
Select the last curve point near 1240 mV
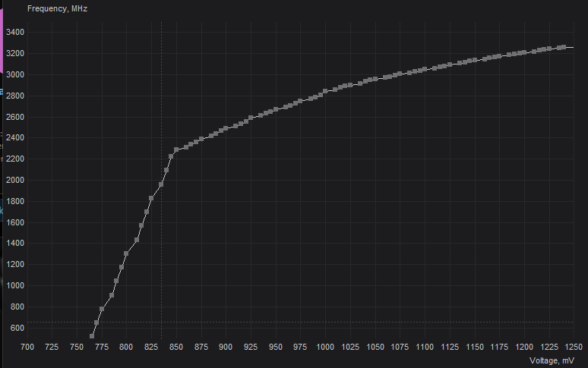click(564, 47)
